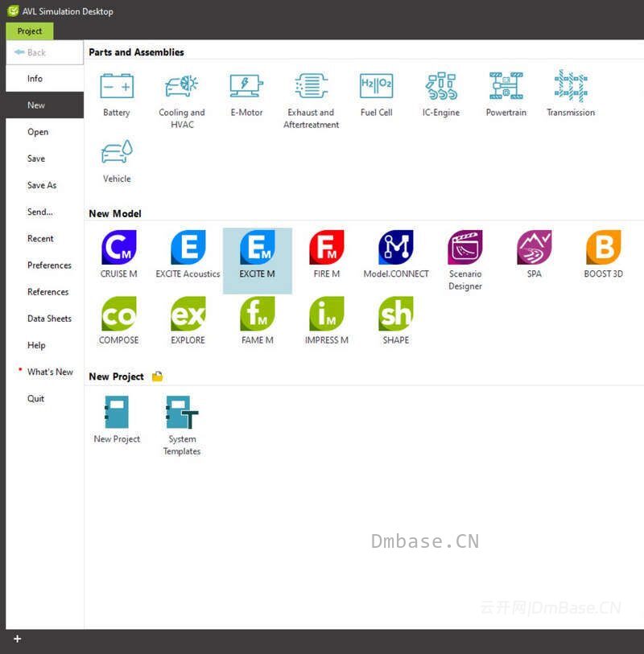This screenshot has width=644, height=654.
Task: Quit the application from sidebar
Action: 44,399
